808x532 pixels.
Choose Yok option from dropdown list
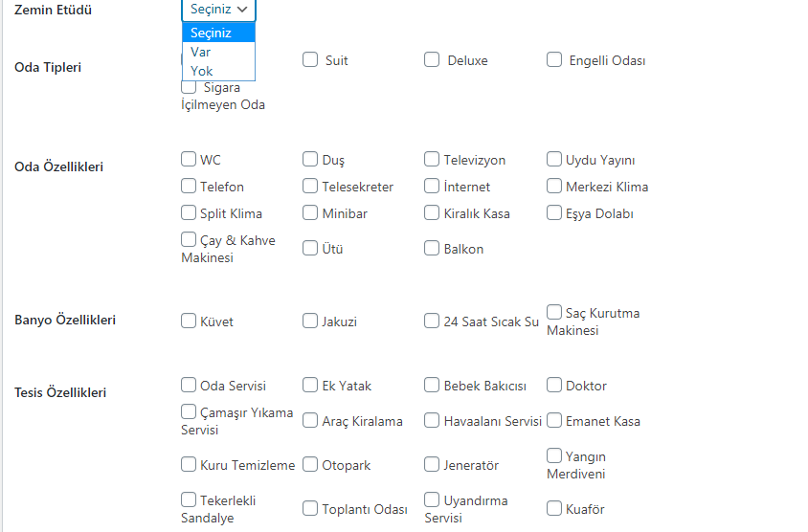(x=218, y=71)
